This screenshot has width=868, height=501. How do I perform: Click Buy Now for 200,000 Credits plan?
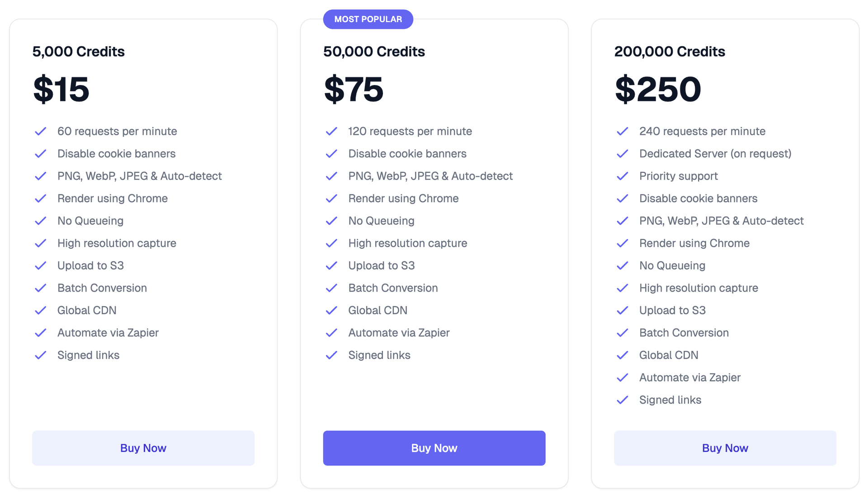(x=725, y=448)
